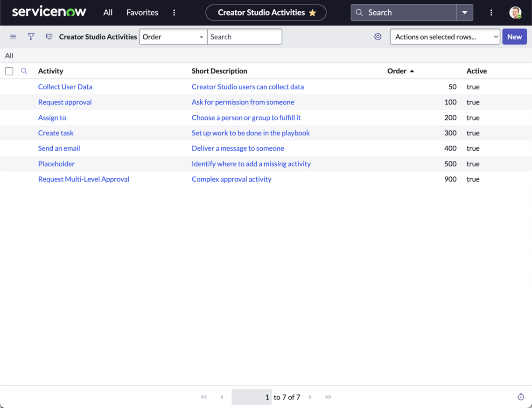Image resolution: width=532 pixels, height=408 pixels.
Task: Open the Assign to activity
Action: coord(52,118)
